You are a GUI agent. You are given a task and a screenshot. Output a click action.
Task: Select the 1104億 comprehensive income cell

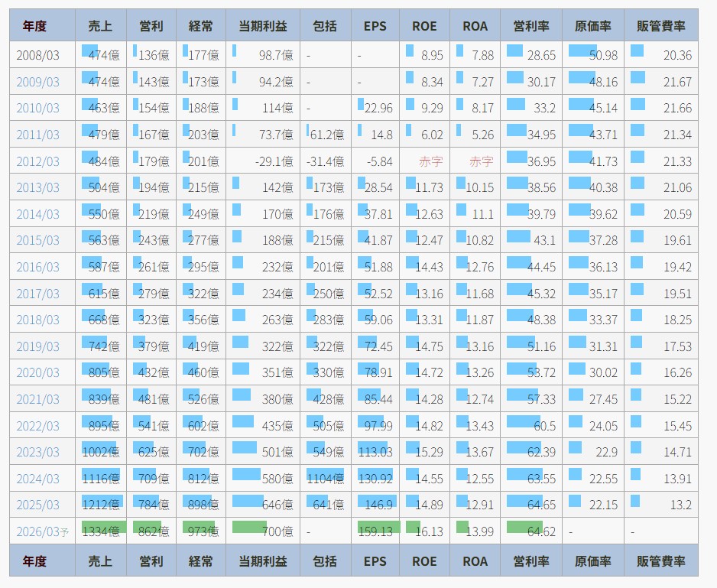coord(326,479)
